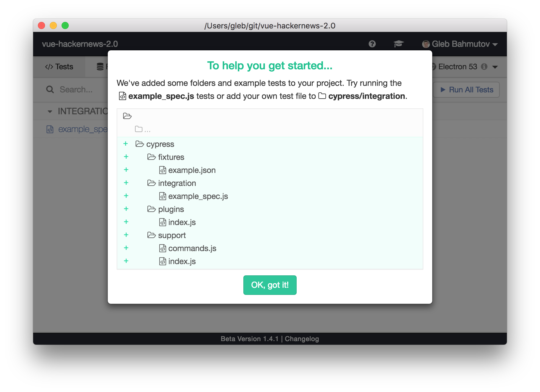This screenshot has height=392, width=540.
Task: Click the cypress open-folder icon
Action: [x=140, y=144]
